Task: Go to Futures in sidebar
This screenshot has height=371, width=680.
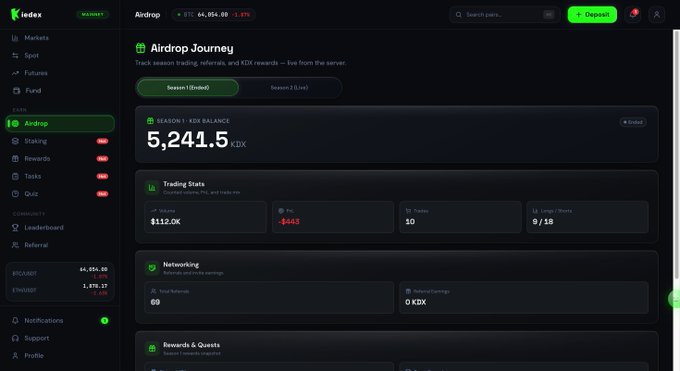Action: tap(60, 73)
